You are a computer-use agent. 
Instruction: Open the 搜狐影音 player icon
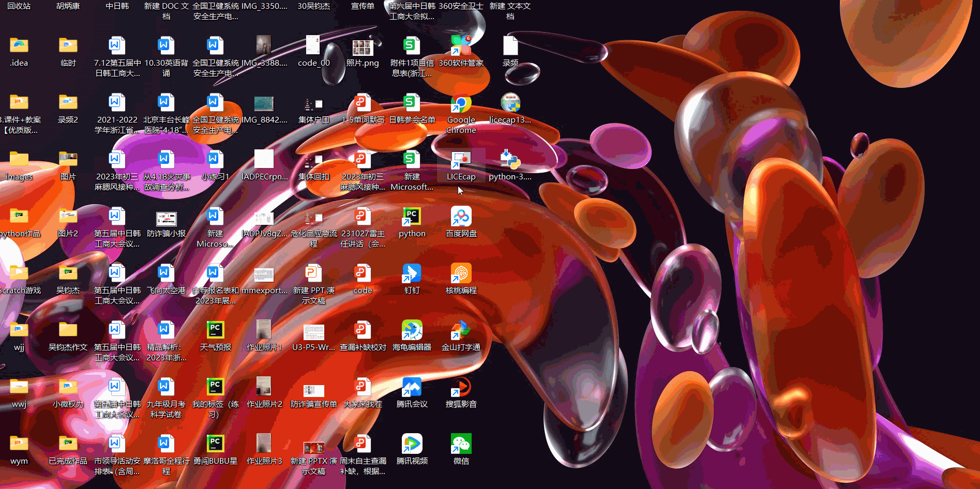tap(461, 388)
